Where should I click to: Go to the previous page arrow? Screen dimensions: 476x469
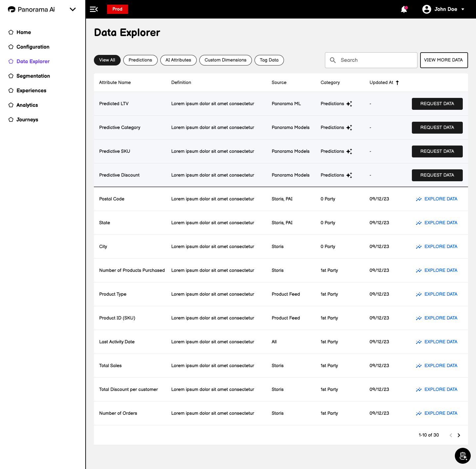(451, 435)
